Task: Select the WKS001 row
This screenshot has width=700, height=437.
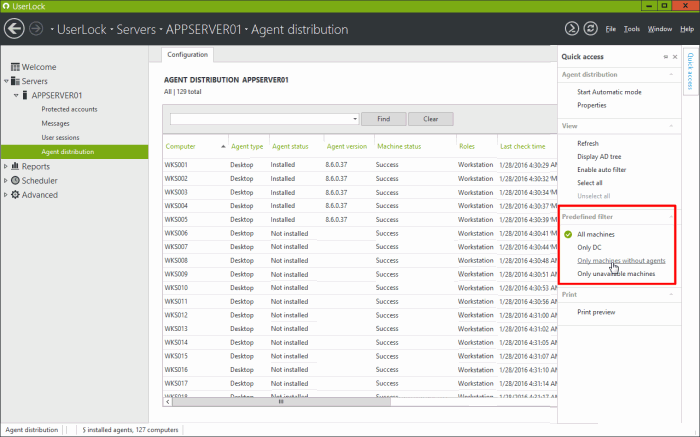Action: 360,165
